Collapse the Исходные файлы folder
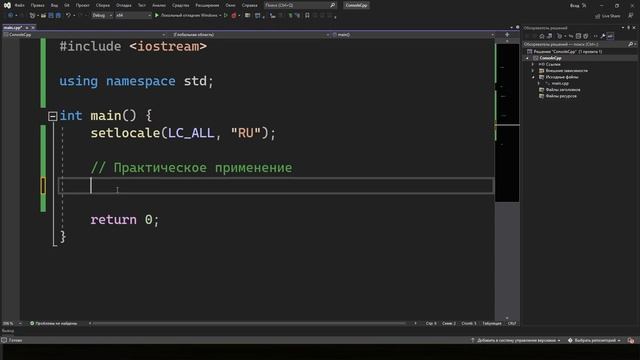The height and width of the screenshot is (360, 640). pyautogui.click(x=533, y=77)
